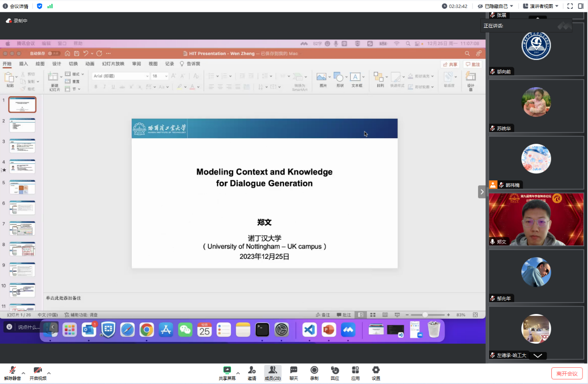
Task: Select 郑文's video thumbnail
Action: [536, 219]
